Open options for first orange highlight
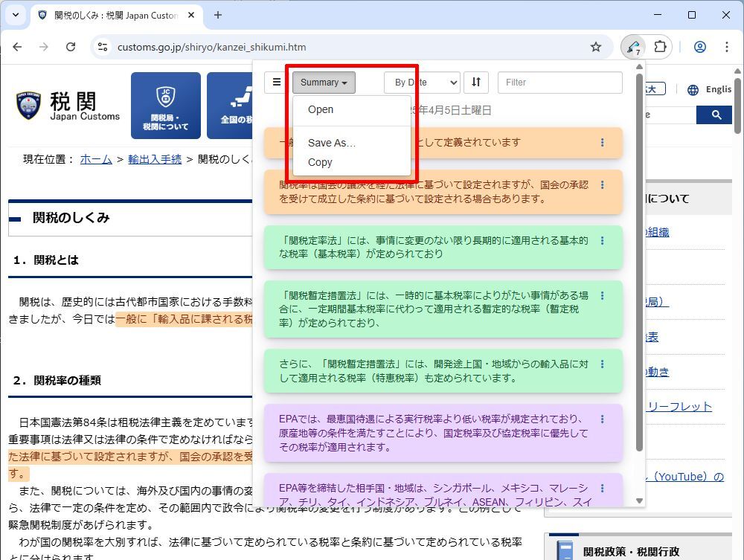Screen dimensions: 744x560 [602, 142]
